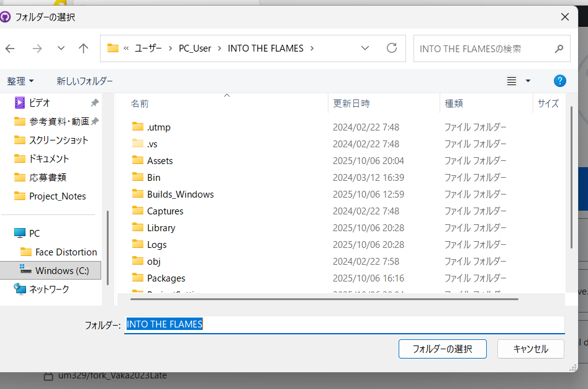Click date 2025/10/06 12:59 of Builds_Windows
This screenshot has width=588, height=389.
[x=368, y=194]
